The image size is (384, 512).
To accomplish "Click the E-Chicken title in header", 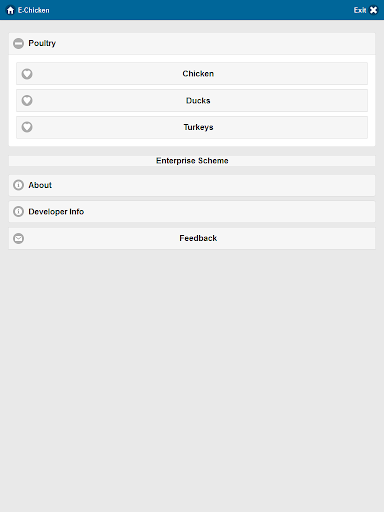I will pyautogui.click(x=34, y=10).
